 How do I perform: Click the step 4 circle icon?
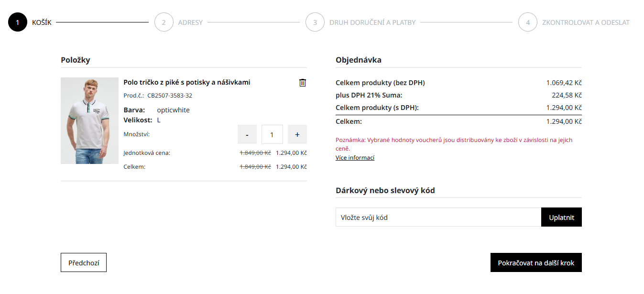coord(528,22)
